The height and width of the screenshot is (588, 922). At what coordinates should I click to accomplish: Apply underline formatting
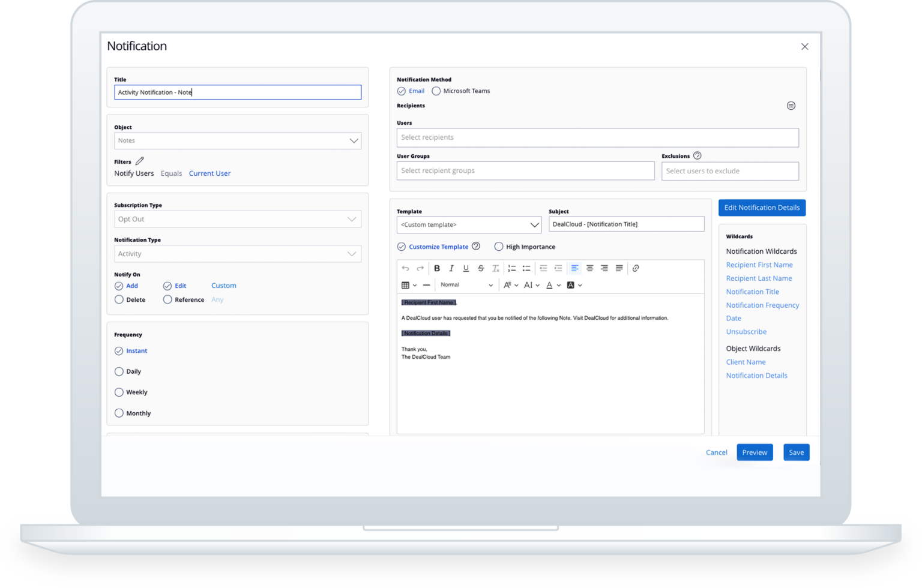[466, 268]
